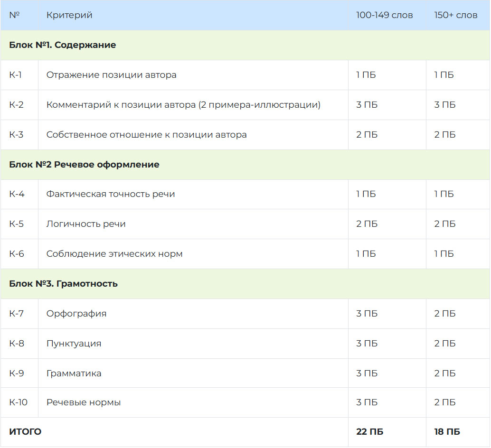The width and height of the screenshot is (491, 448).
Task: Click the "Блок №1. Содержание" section row
Action: coord(245,45)
